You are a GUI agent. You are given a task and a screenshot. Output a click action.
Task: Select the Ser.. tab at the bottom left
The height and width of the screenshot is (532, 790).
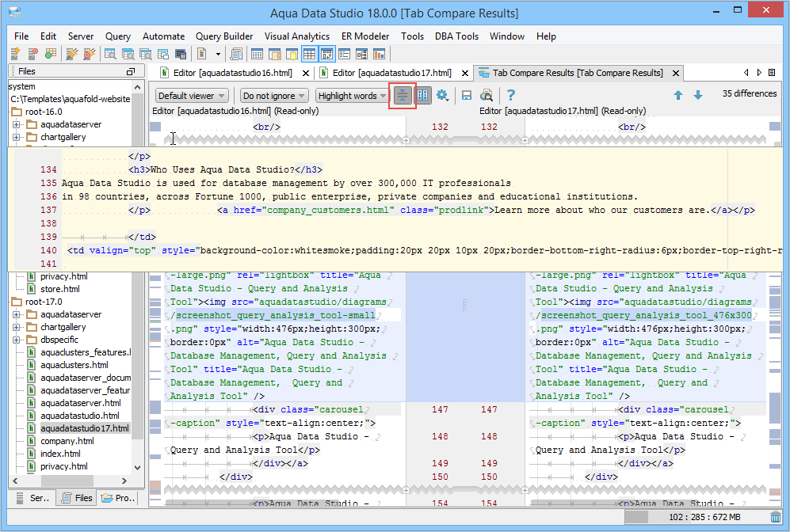pos(34,498)
